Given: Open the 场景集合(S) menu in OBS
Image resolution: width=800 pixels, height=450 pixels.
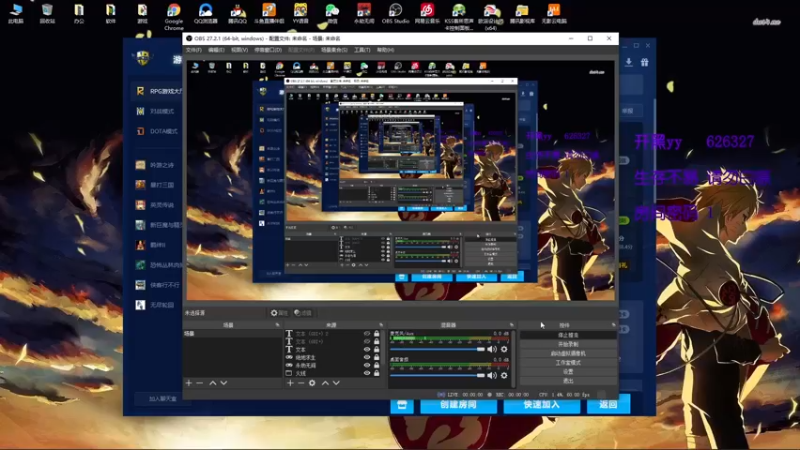Looking at the screenshot, I should (334, 50).
